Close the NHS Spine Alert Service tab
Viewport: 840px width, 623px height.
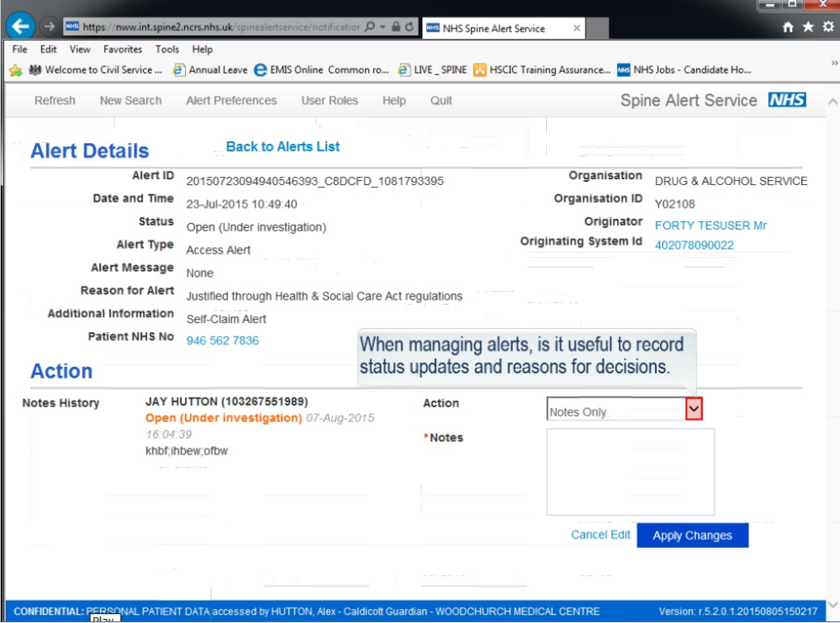coord(577,28)
